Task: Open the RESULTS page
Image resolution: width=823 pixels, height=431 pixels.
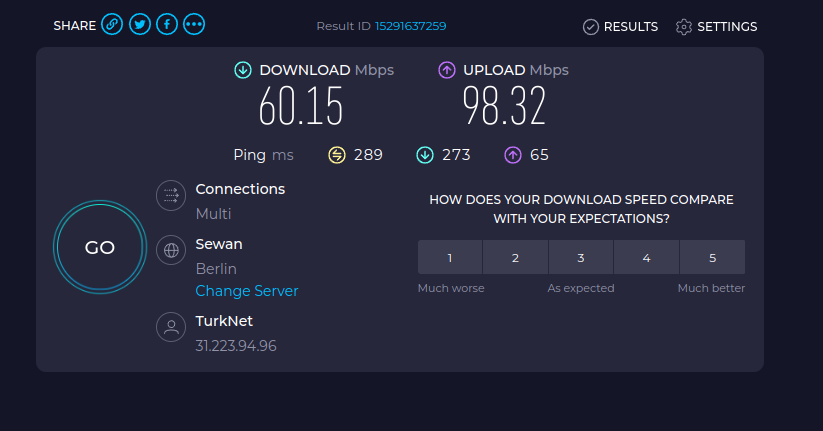Action: 620,27
